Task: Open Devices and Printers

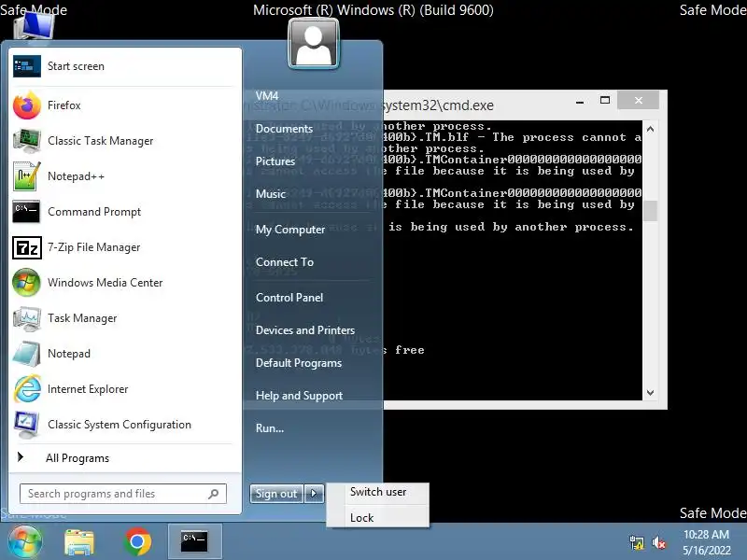Action: tap(305, 330)
